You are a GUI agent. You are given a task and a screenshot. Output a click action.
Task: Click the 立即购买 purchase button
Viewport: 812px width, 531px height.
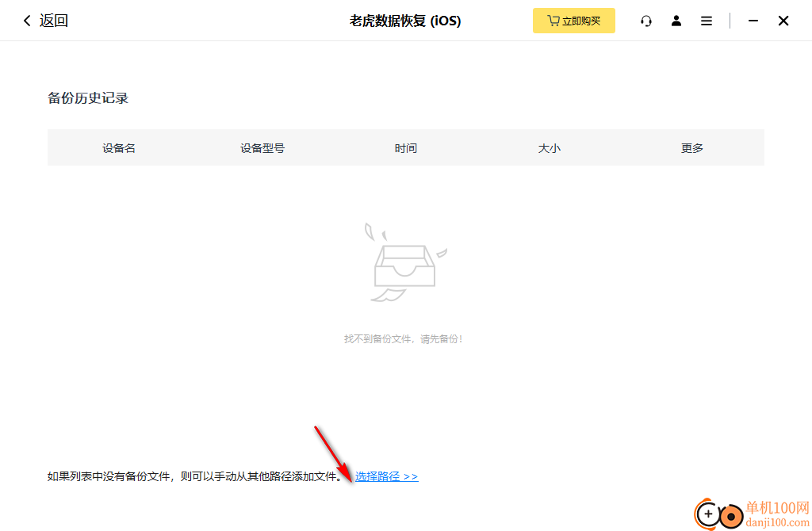574,21
